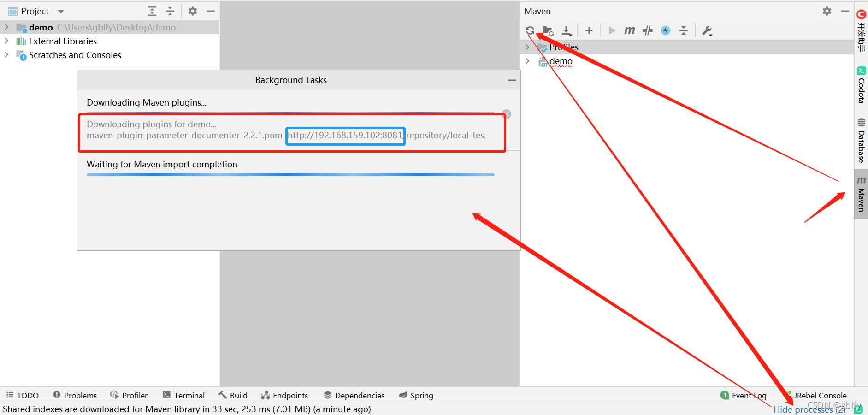Open Database side tab
This screenshot has height=415, width=868.
click(861, 141)
